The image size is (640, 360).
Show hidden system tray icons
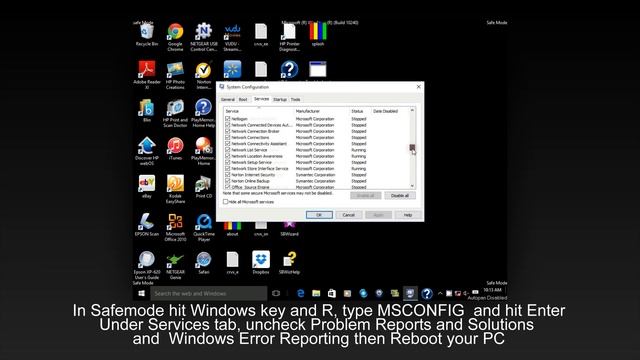(440, 293)
